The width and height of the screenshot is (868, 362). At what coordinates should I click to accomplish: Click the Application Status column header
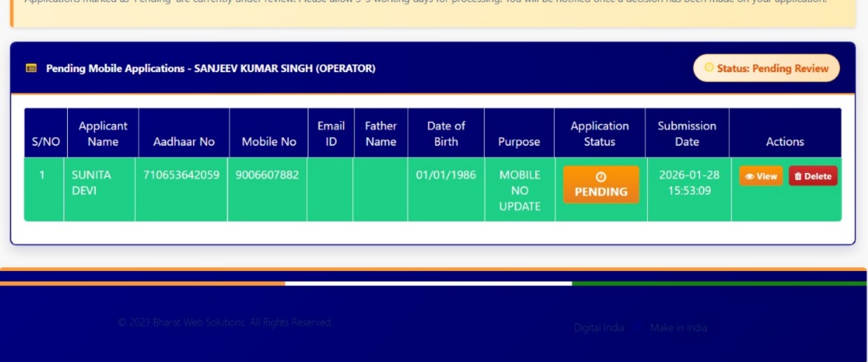(x=599, y=133)
